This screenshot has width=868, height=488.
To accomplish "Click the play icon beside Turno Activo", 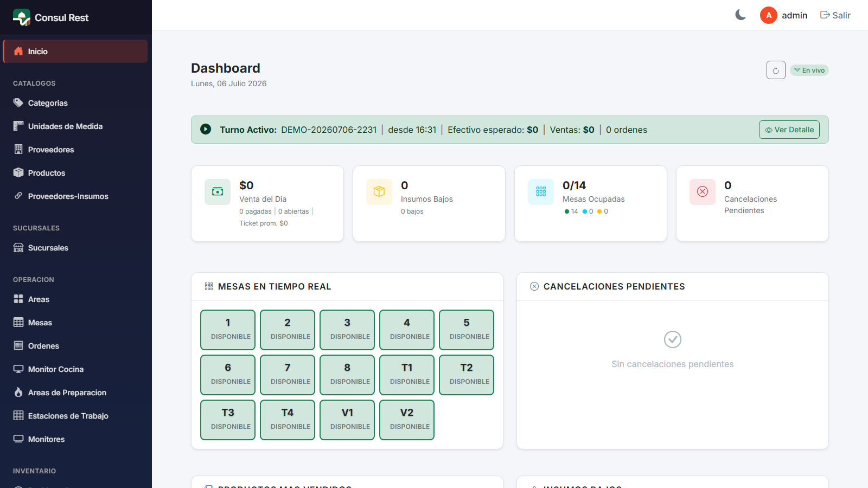I will point(206,129).
